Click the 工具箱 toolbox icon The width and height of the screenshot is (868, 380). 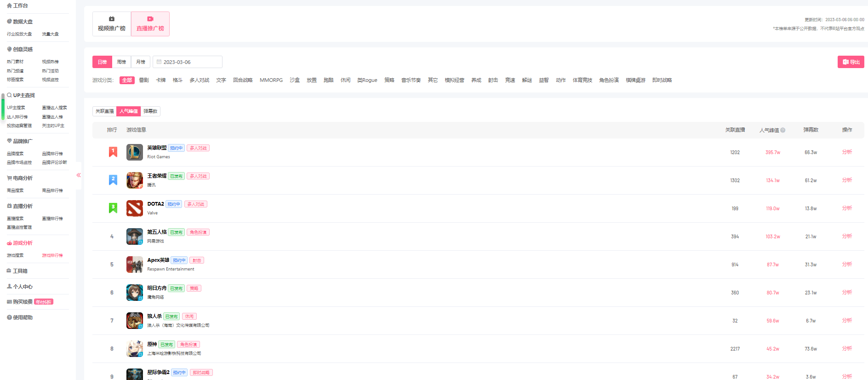(9, 271)
